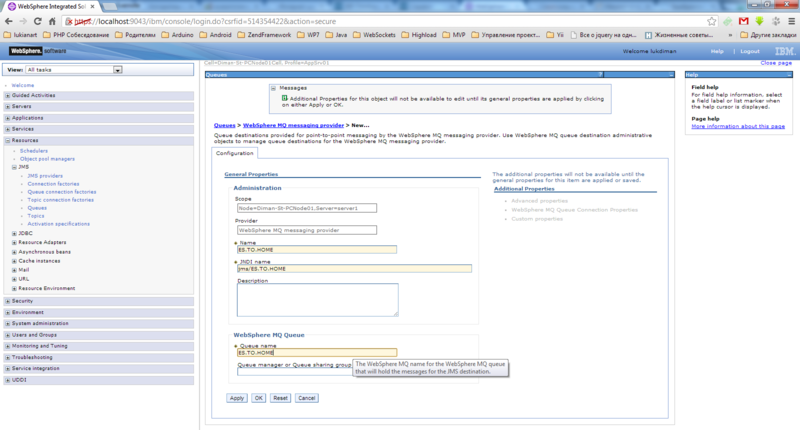800x430 pixels.
Task: Collapse the Resources navigation section
Action: 8,140
